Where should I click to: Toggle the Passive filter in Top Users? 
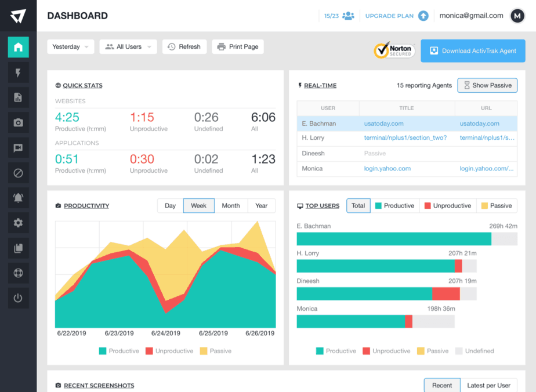coord(496,206)
